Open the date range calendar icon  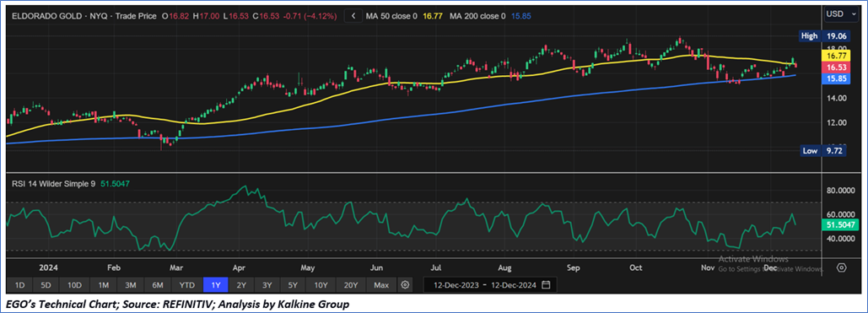(x=546, y=285)
